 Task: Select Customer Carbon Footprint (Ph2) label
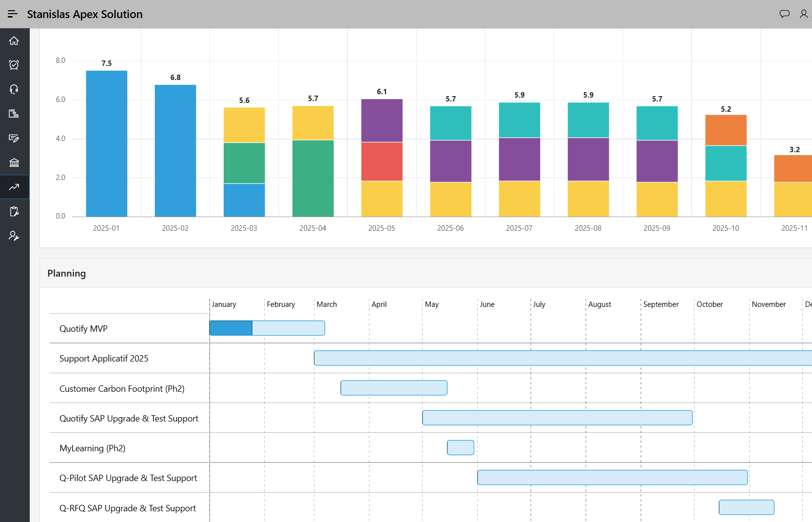(x=122, y=389)
